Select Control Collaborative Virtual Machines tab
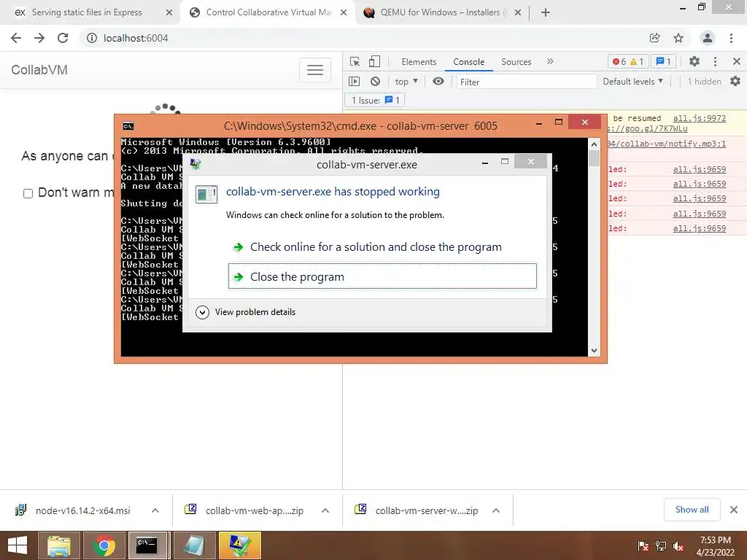 [x=268, y=12]
